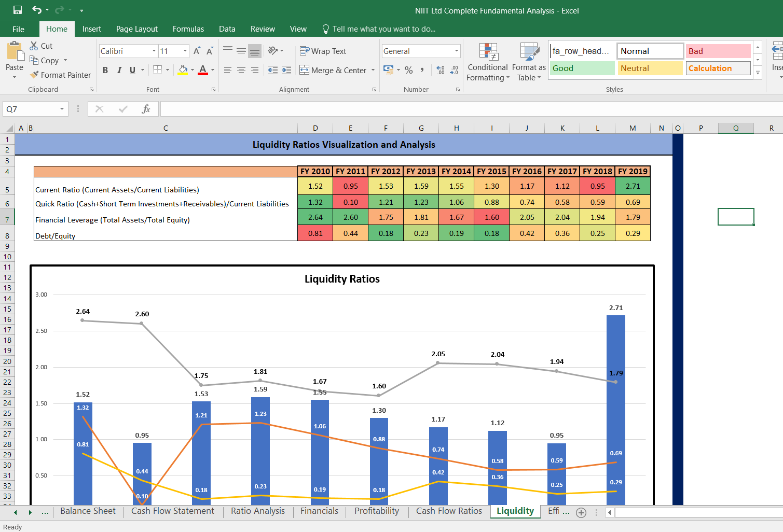Apply cell borders
Viewport: 783px width, 532px height.
pos(158,69)
